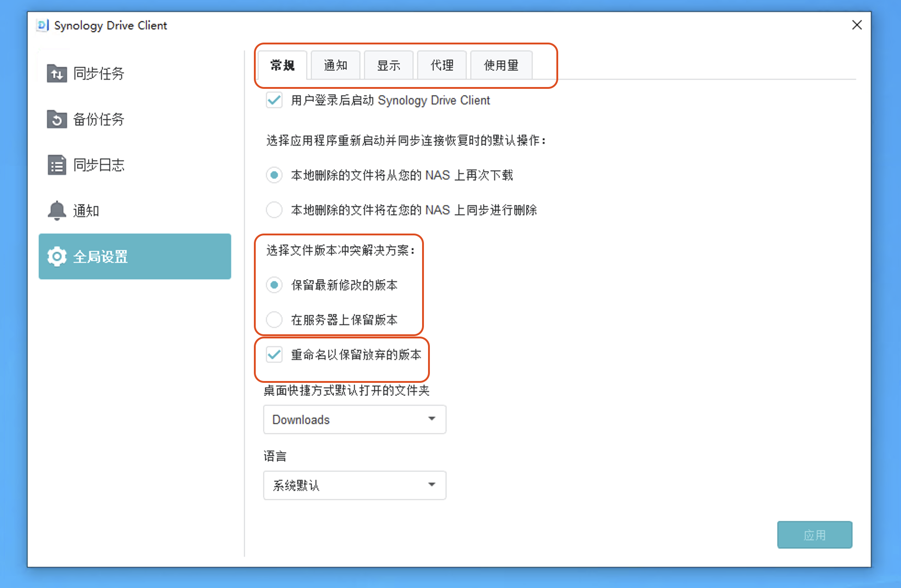Click the 选择文件版本冲突解决方案 label

(341, 250)
